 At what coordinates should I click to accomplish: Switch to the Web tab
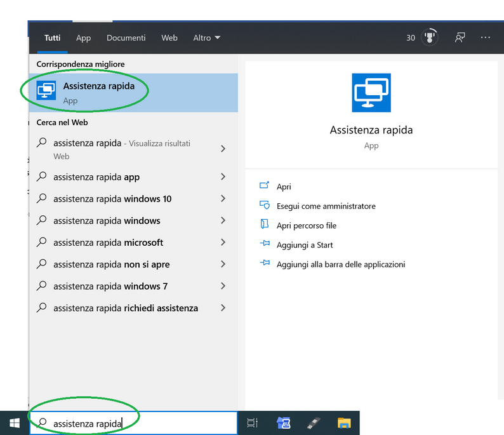pos(169,37)
